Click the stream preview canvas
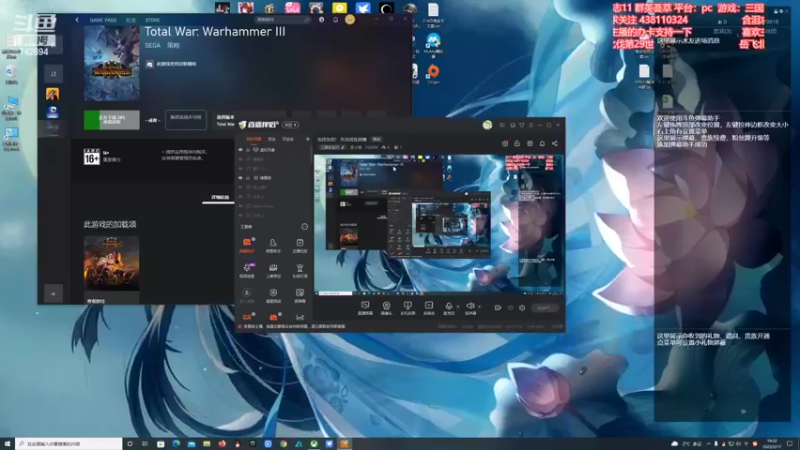800x450 pixels. click(438, 224)
